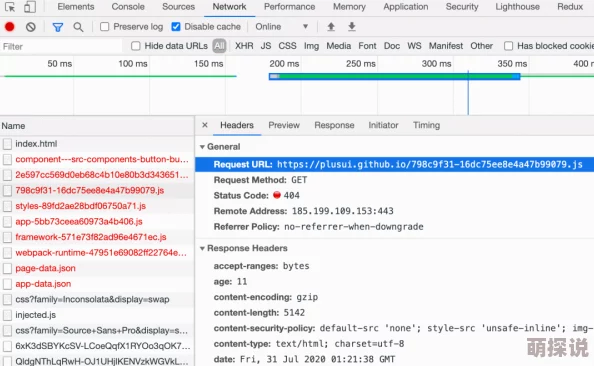The height and width of the screenshot is (366, 594).
Task: Collapse the Response Headers section
Action: [244, 248]
